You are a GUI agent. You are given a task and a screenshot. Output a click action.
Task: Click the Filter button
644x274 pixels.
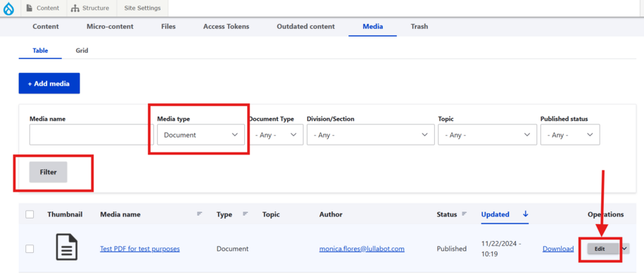[x=48, y=172]
